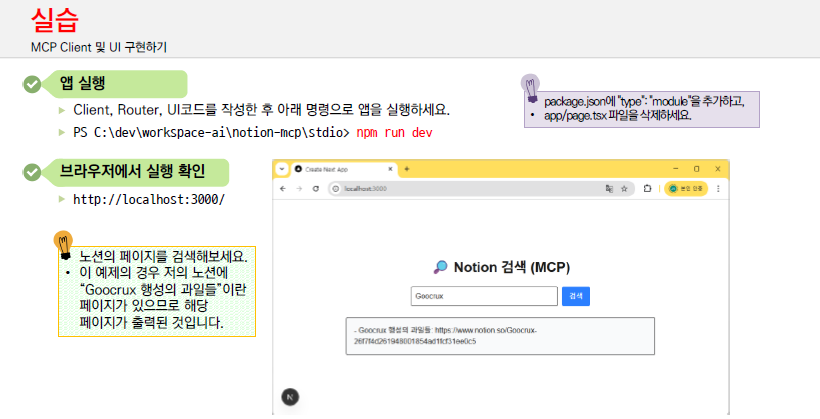Click the check icon beside 앱 실행
The width and height of the screenshot is (820, 419).
click(x=32, y=84)
